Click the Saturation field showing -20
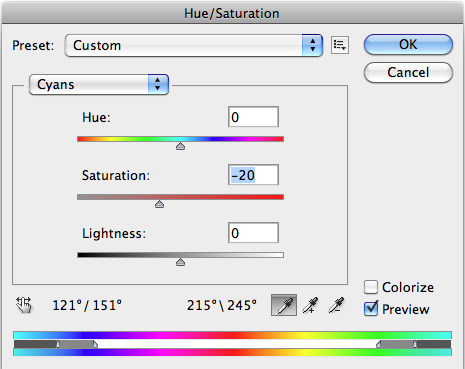Screen dimensions: 465x369 click(253, 175)
